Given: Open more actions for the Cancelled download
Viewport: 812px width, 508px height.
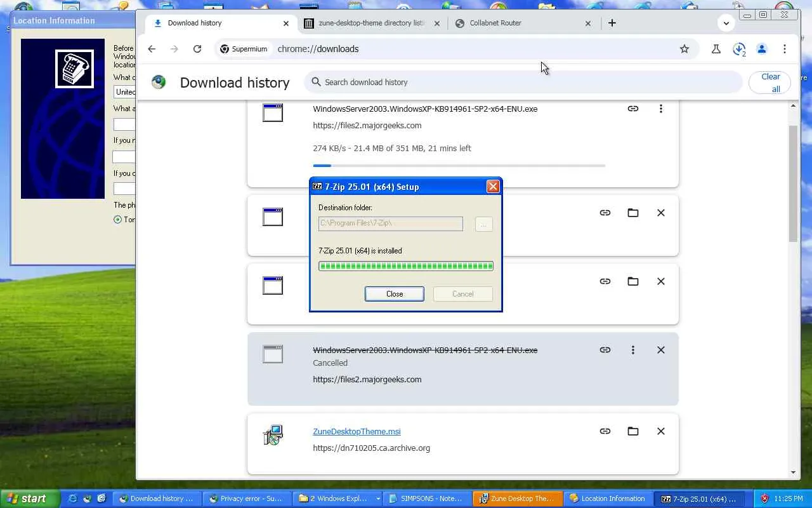Looking at the screenshot, I should pos(633,350).
